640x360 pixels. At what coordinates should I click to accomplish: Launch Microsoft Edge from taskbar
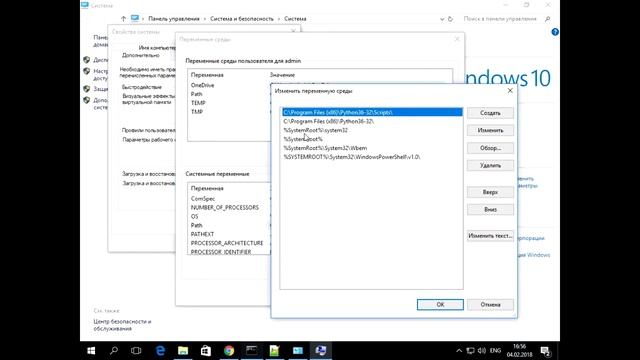(160, 351)
